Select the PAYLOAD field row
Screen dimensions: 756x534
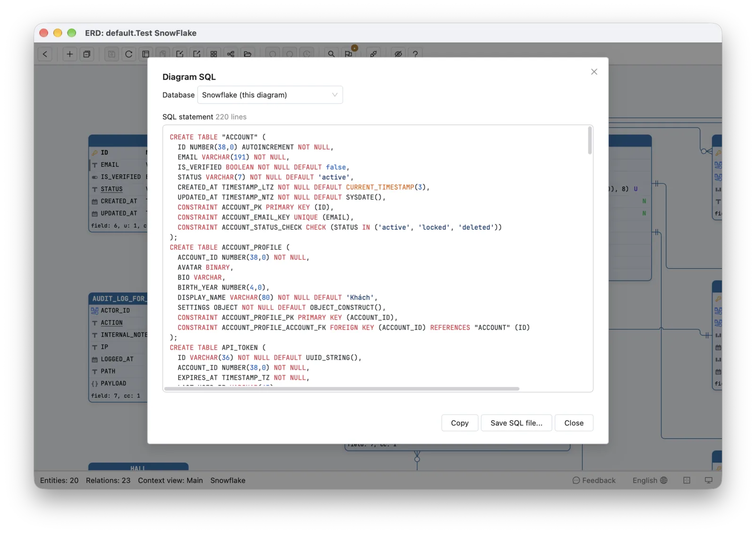tap(119, 384)
